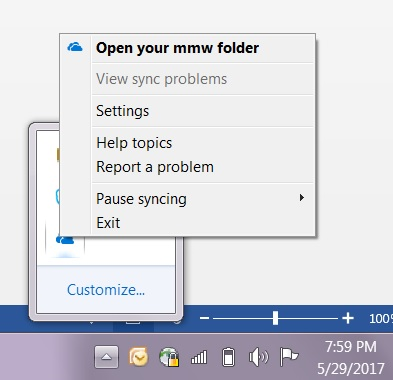Open the volume speaker icon
Viewport: 393px width, 380px height.
(258, 357)
